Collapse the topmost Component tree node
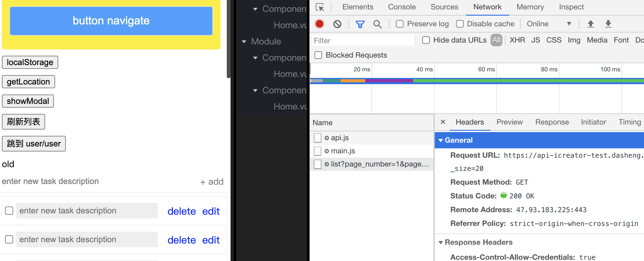Viewport: 644px width, 261px height. pyautogui.click(x=255, y=9)
